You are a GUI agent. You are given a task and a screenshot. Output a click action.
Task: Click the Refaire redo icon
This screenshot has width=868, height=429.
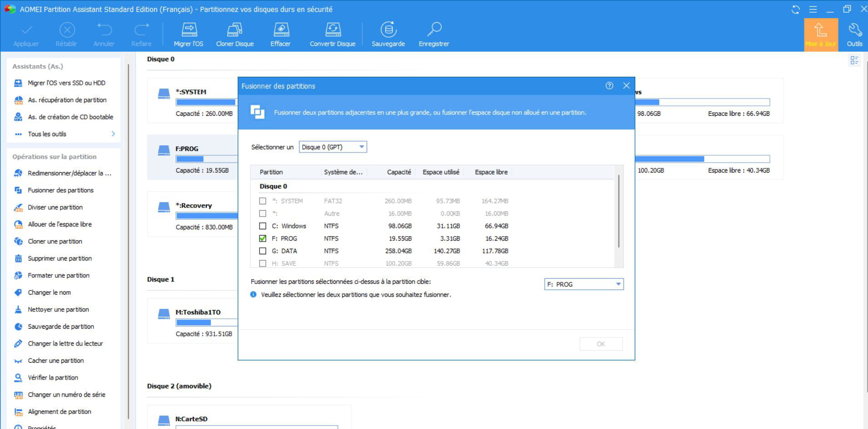click(141, 30)
